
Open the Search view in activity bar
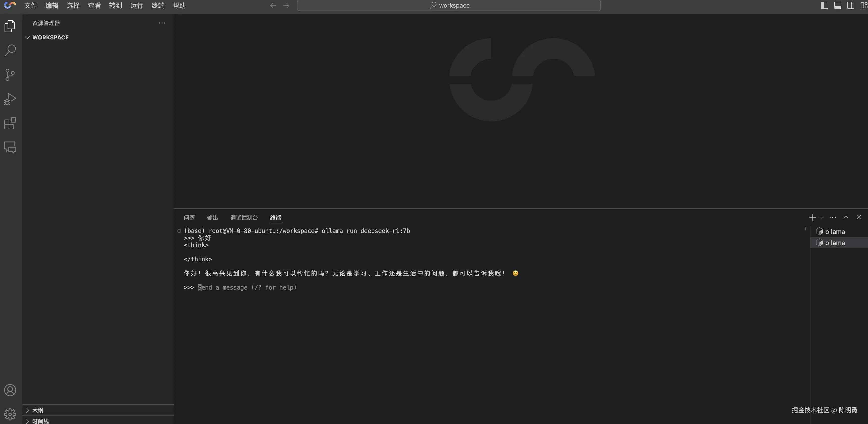[x=10, y=51]
